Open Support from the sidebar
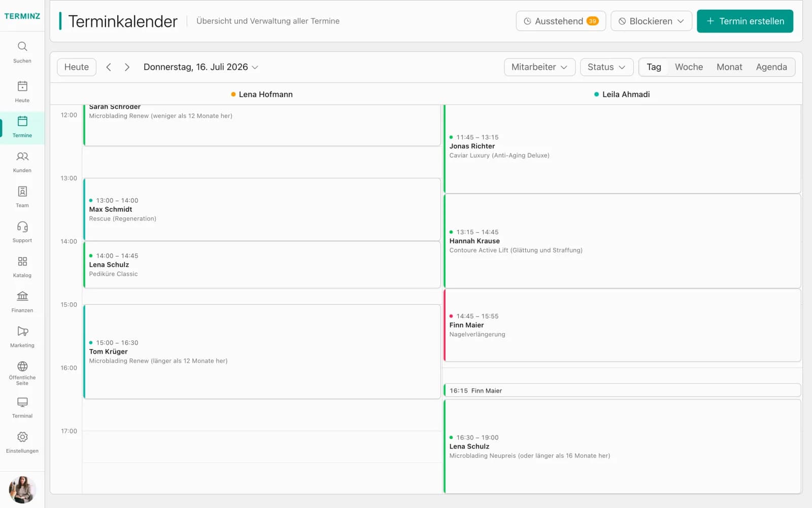Viewport: 812px width, 508px height. coord(22,232)
